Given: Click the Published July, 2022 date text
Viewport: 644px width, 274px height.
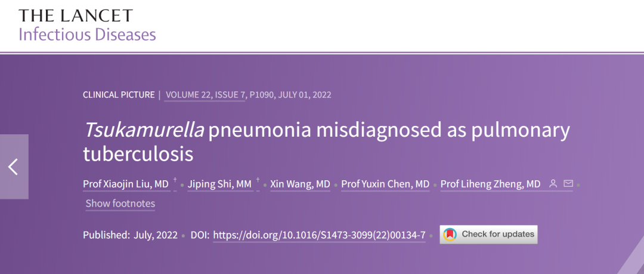Looking at the screenshot, I should [x=130, y=235].
